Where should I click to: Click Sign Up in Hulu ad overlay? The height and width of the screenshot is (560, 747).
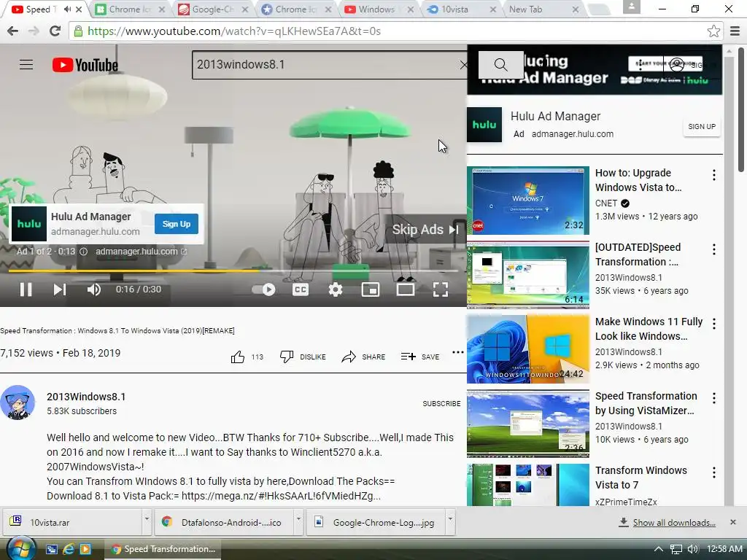click(x=177, y=224)
